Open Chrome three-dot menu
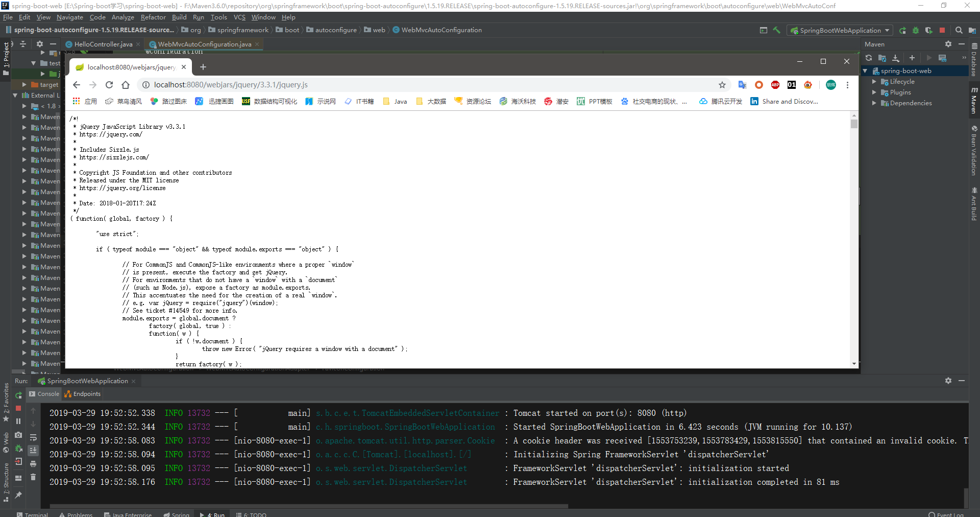 pos(847,85)
